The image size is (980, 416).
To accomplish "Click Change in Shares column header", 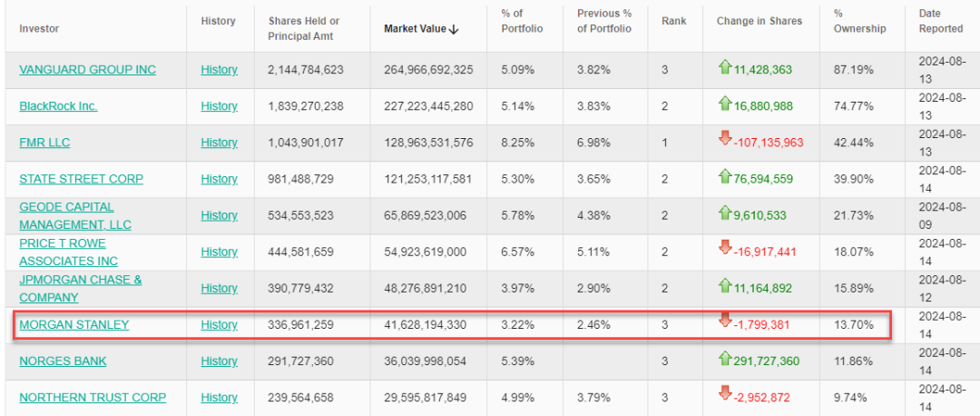I will pos(759,21).
